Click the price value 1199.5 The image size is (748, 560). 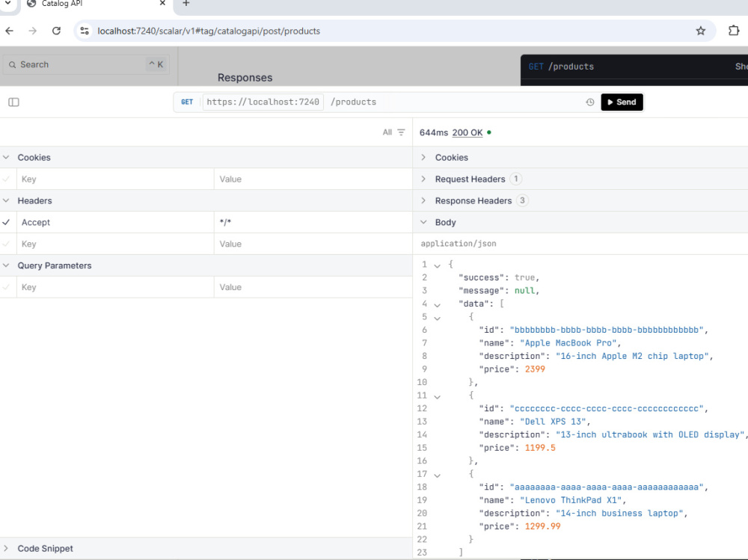point(540,448)
